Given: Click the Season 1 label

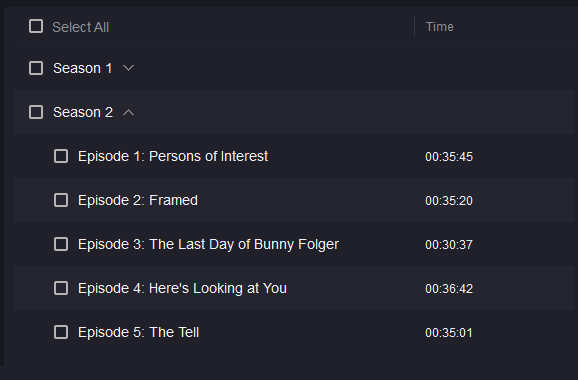Looking at the screenshot, I should 83,68.
